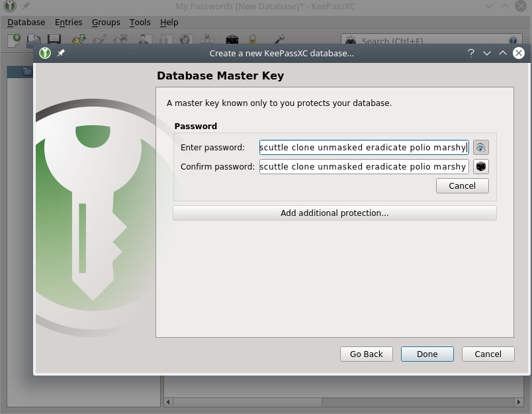The width and height of the screenshot is (532, 414).
Task: Click the Open Database toolbar icon
Action: [34, 40]
